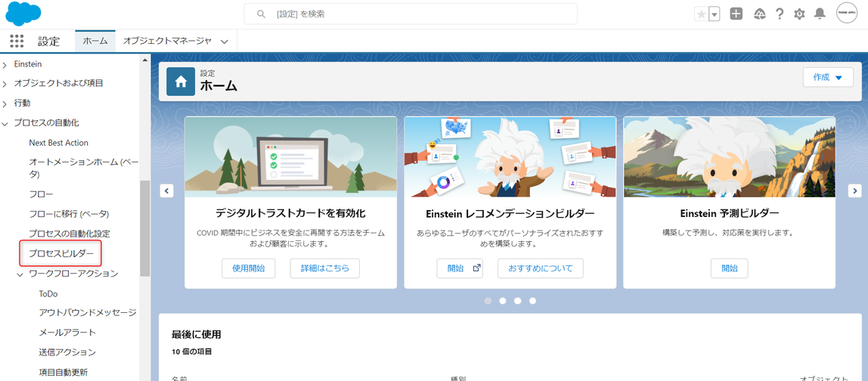Click the 最後に使用 heading
Image resolution: width=868 pixels, height=381 pixels.
tap(197, 334)
